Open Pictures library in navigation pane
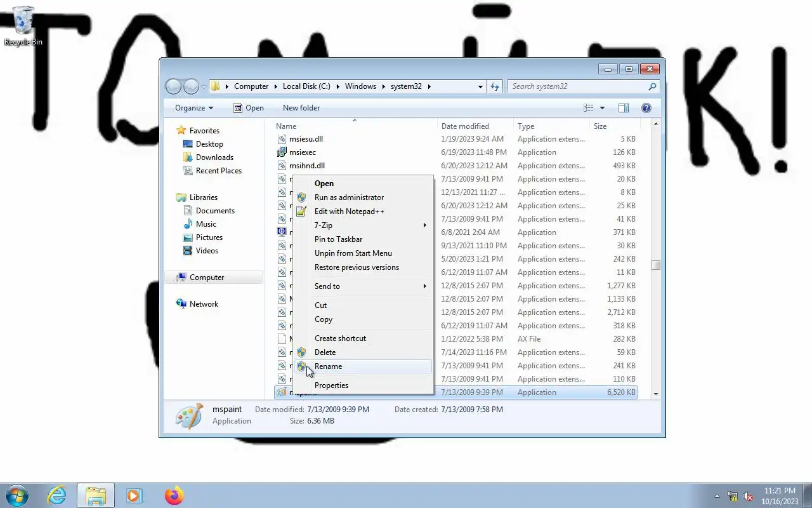The image size is (812, 508). click(x=209, y=237)
